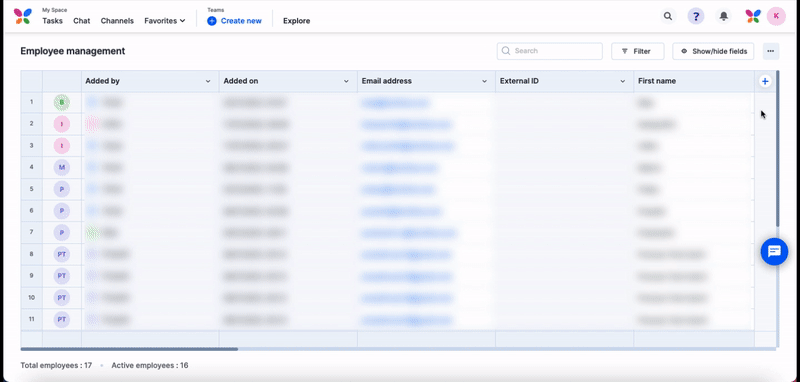Click the P avatar in row 5
Screen dimensions: 800x382
point(62,189)
